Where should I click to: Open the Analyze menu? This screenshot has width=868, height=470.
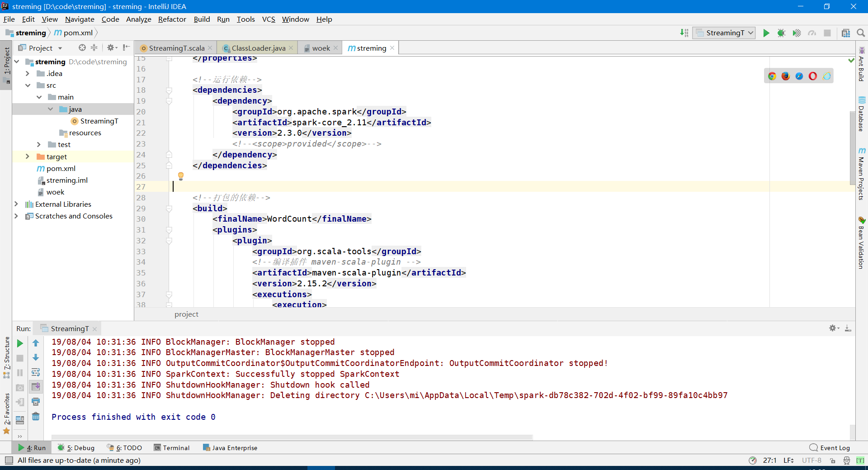[x=138, y=19]
